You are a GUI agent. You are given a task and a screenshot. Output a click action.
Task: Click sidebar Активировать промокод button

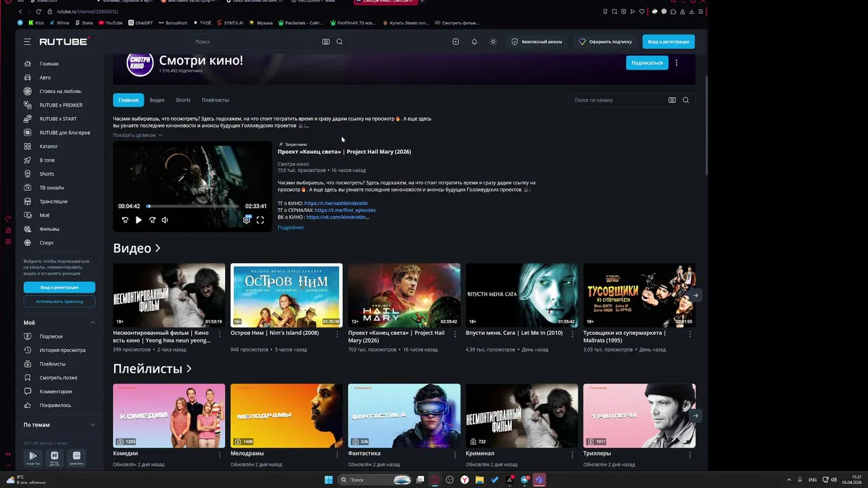tap(59, 301)
